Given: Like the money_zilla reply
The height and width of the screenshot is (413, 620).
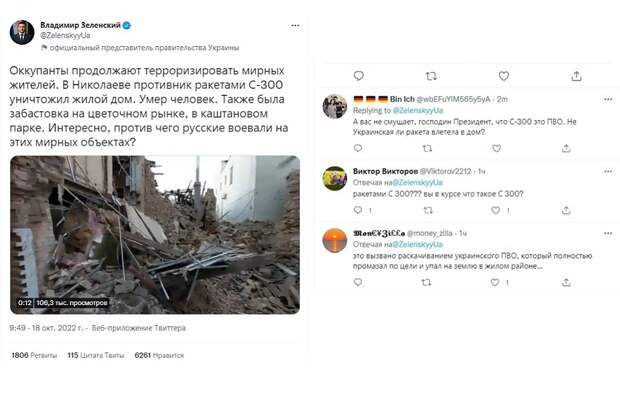Looking at the screenshot, I should 495,282.
